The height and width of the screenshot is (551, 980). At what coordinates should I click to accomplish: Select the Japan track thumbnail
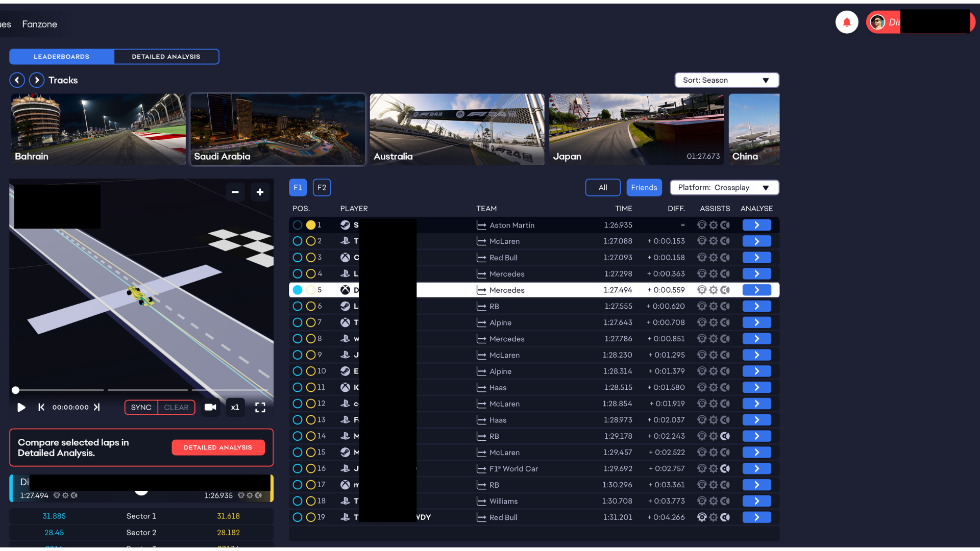coord(636,129)
